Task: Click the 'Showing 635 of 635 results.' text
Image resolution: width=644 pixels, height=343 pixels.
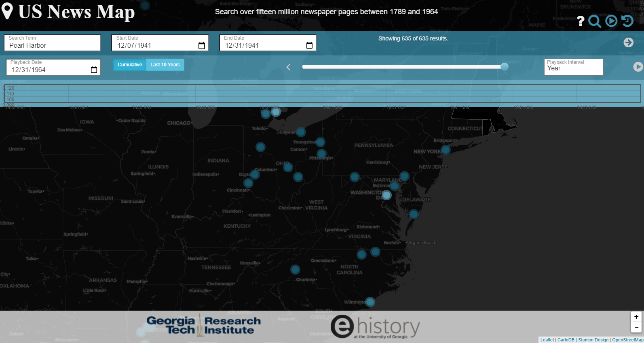Action: [413, 38]
